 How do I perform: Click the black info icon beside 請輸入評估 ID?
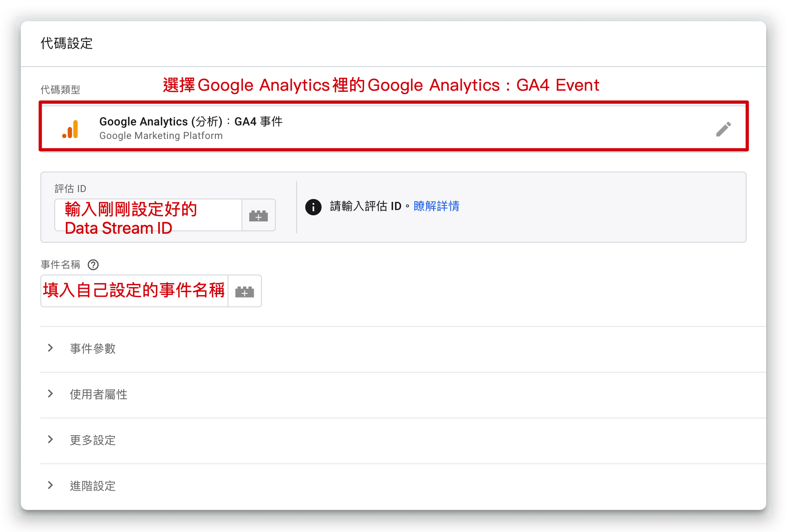click(x=313, y=207)
